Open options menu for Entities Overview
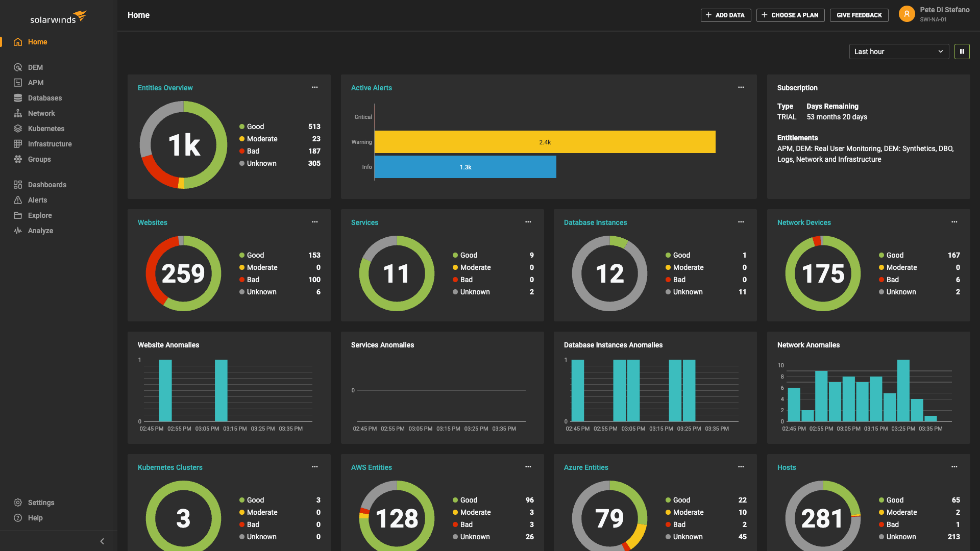Image resolution: width=980 pixels, height=551 pixels. 314,87
